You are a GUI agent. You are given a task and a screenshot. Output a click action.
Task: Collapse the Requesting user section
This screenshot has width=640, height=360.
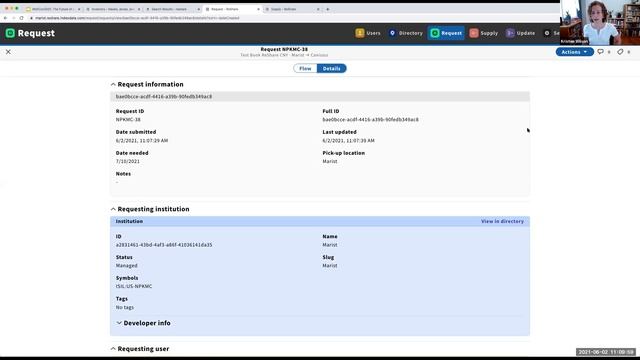point(140,349)
